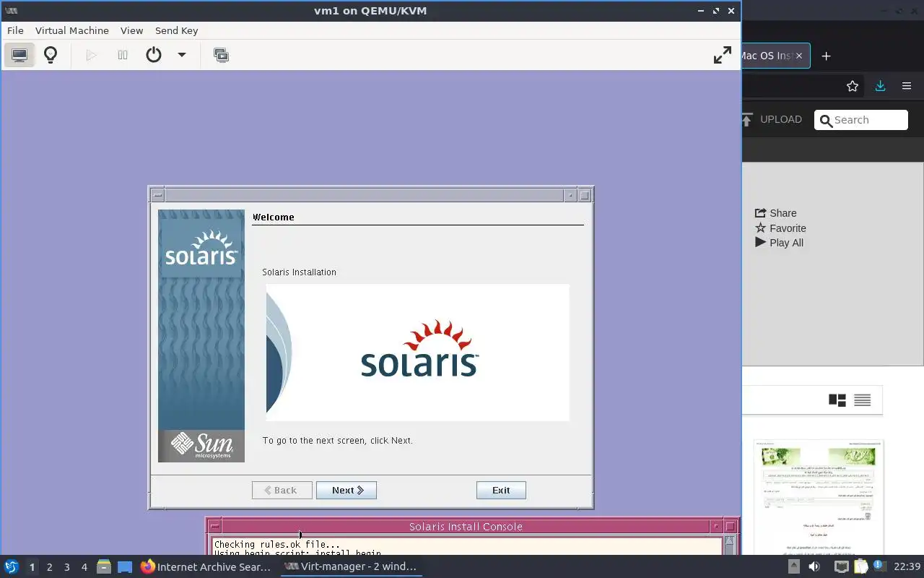Click the volume speaker tray icon
Screen dimensions: 924x578
pyautogui.click(x=814, y=567)
